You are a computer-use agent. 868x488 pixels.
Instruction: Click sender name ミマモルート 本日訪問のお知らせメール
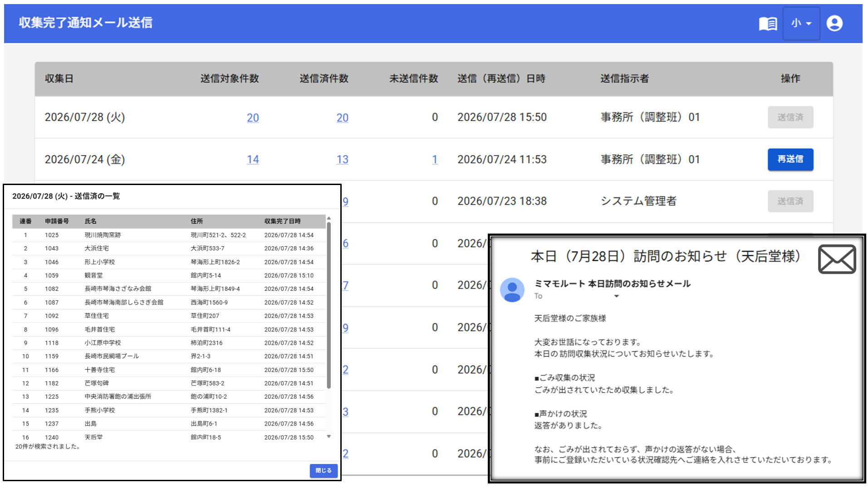(x=613, y=284)
